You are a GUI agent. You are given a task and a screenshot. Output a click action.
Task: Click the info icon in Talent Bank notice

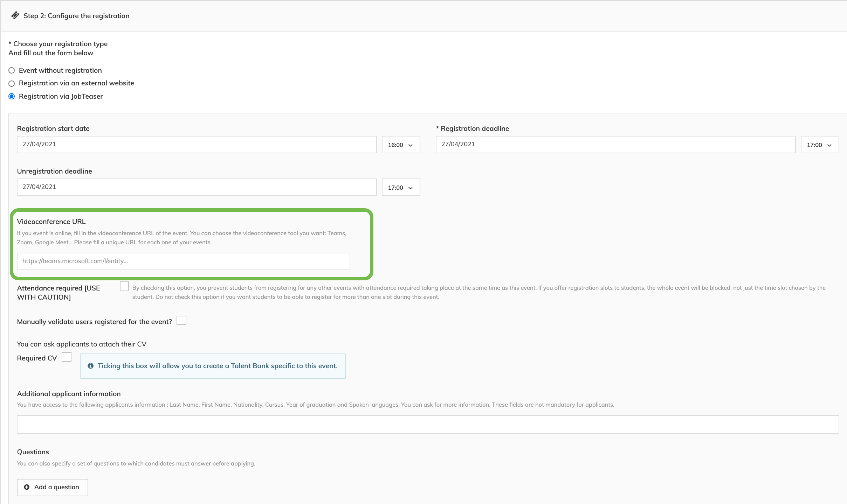click(x=90, y=366)
